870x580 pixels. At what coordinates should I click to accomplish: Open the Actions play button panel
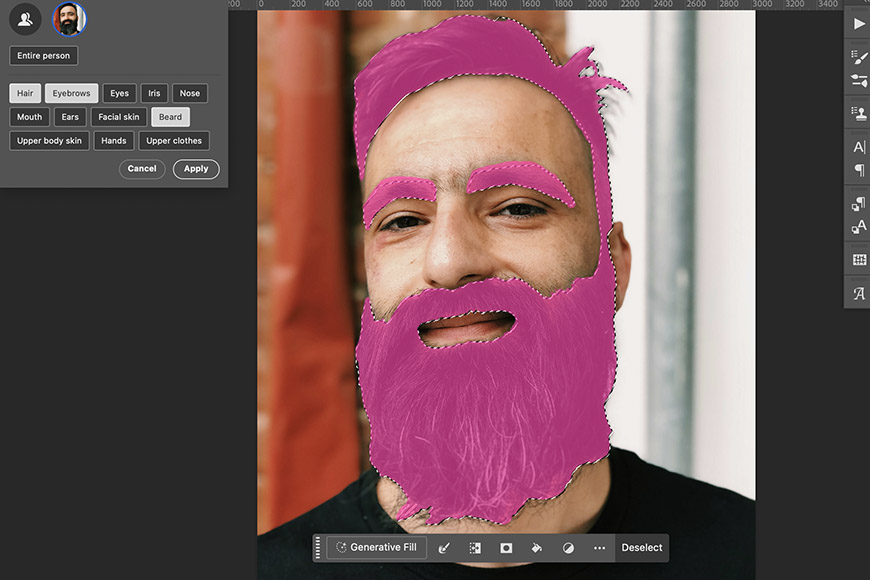coord(859,24)
